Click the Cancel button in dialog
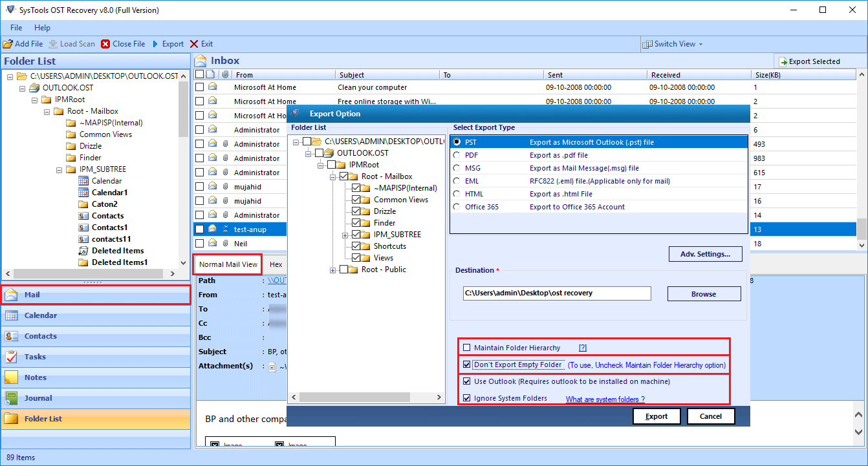The height and width of the screenshot is (466, 868). pyautogui.click(x=711, y=416)
